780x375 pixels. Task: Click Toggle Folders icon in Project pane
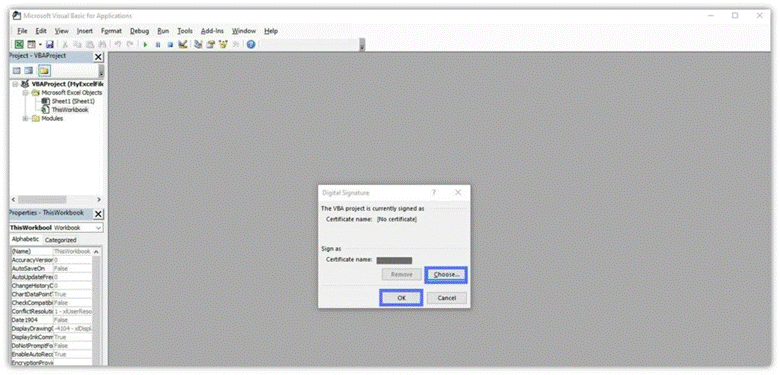coord(44,71)
